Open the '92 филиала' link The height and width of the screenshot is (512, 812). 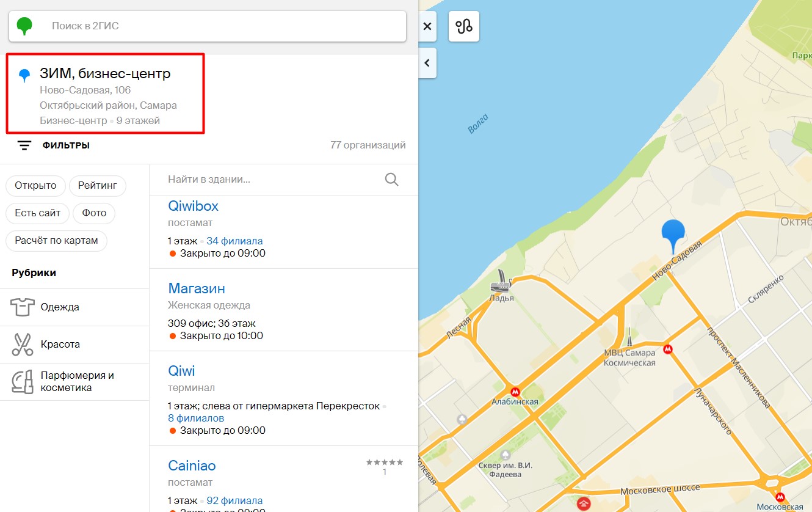(x=234, y=500)
